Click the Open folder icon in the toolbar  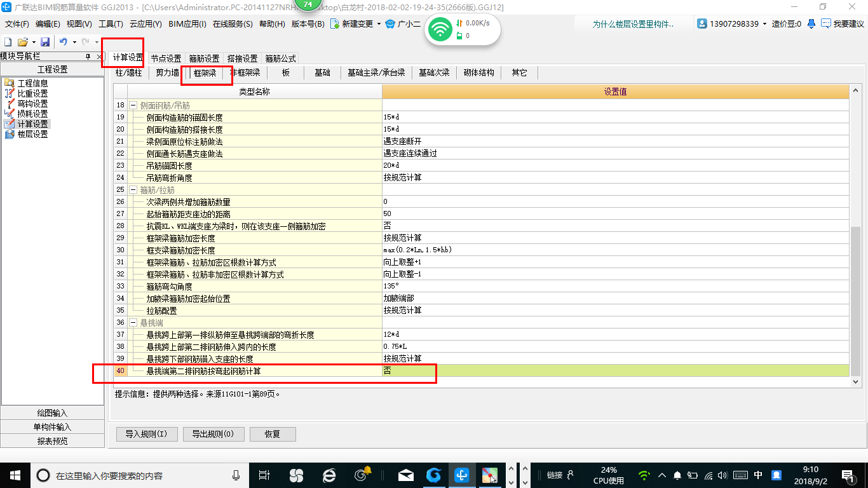(22, 42)
